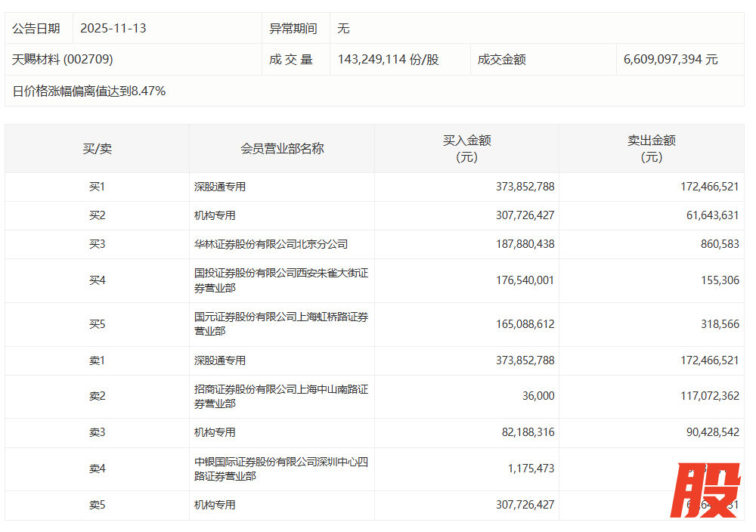Select 深股通专用 in the 买1 row
756x532 pixels.
[x=220, y=187]
